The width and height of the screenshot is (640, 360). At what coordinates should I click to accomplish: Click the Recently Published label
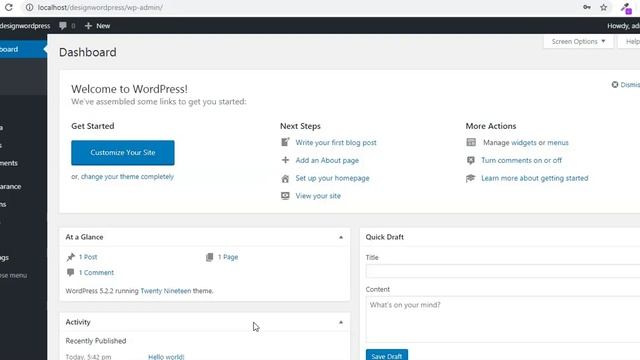(96, 341)
